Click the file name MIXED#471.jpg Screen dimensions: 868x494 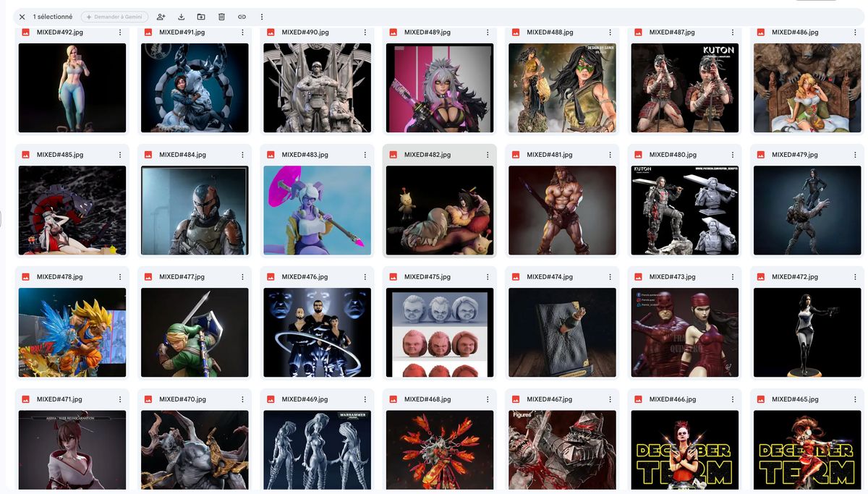60,399
